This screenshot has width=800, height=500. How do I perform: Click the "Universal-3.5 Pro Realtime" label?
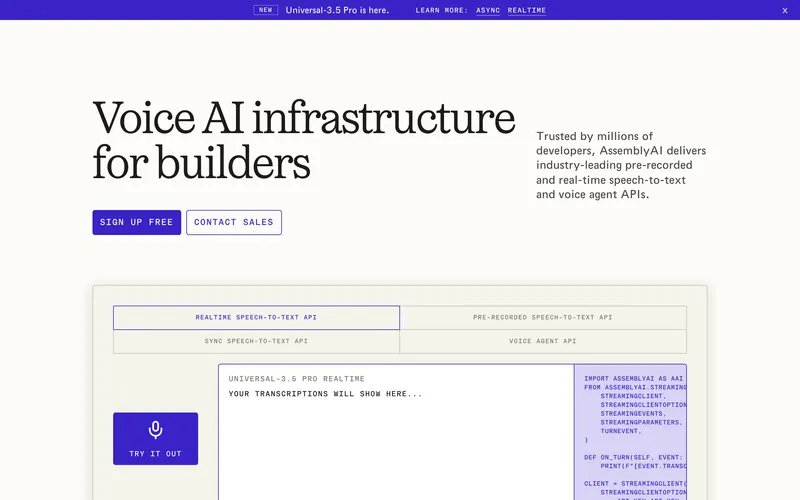[296, 379]
